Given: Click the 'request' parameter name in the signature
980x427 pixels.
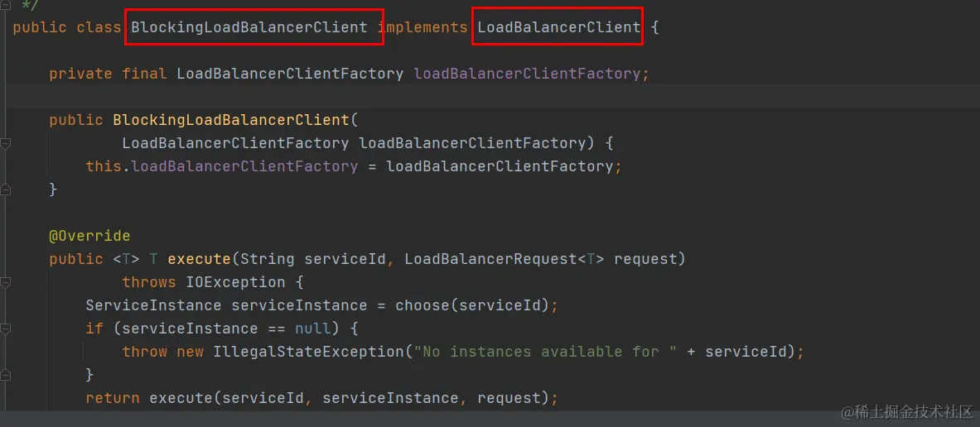Looking at the screenshot, I should [x=645, y=259].
